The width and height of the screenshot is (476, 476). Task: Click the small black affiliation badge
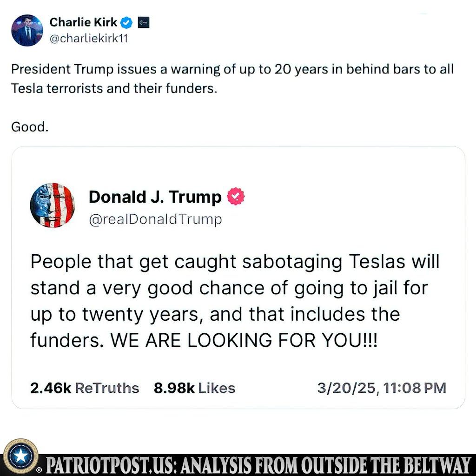[x=144, y=22]
